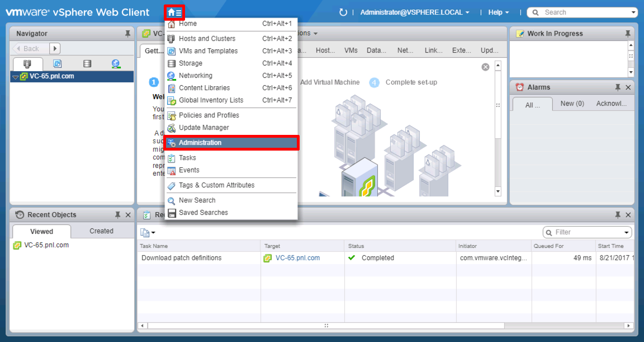Open the export tasks icon menu
Image resolution: width=644 pixels, height=342 pixels.
pos(148,233)
